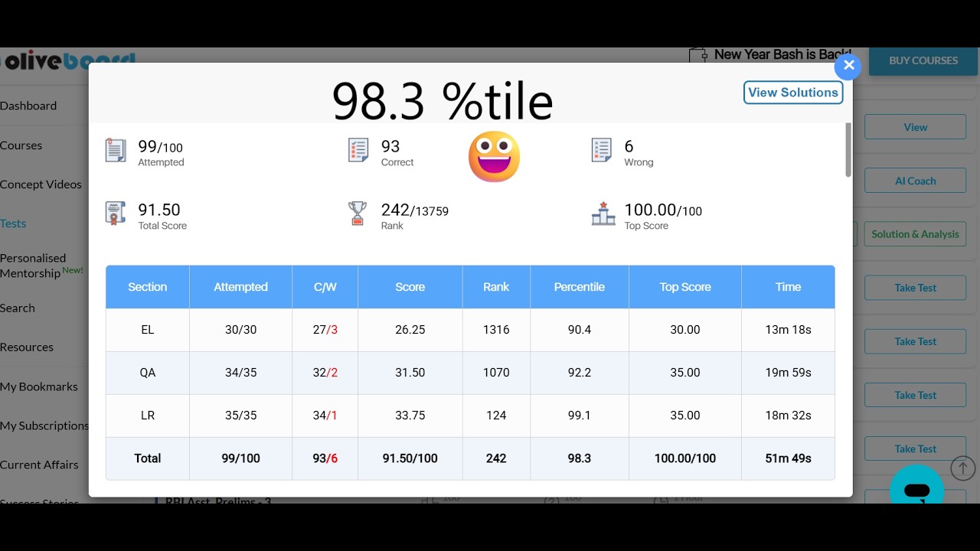Image resolution: width=980 pixels, height=551 pixels.
Task: Open Courses in the sidebar
Action: point(21,145)
